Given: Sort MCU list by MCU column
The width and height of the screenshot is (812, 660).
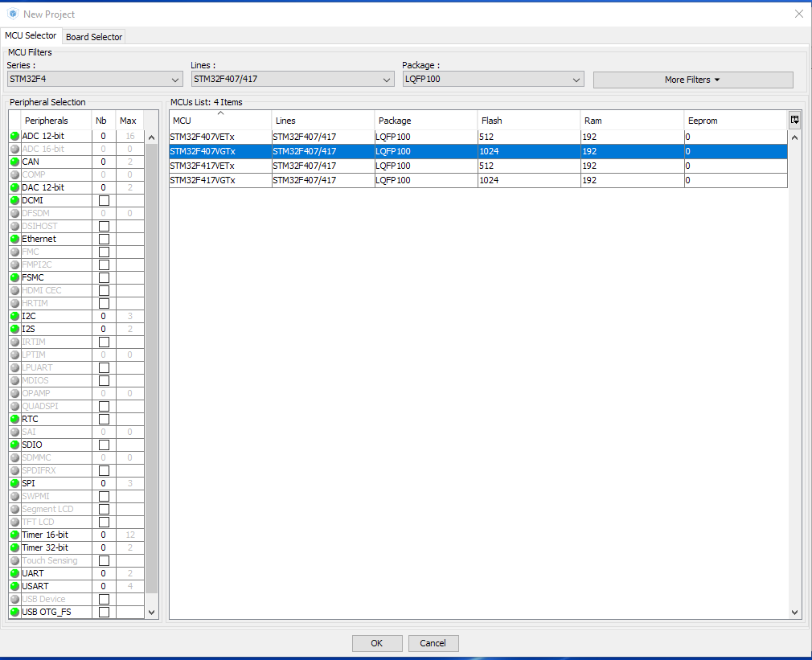Looking at the screenshot, I should (220, 121).
